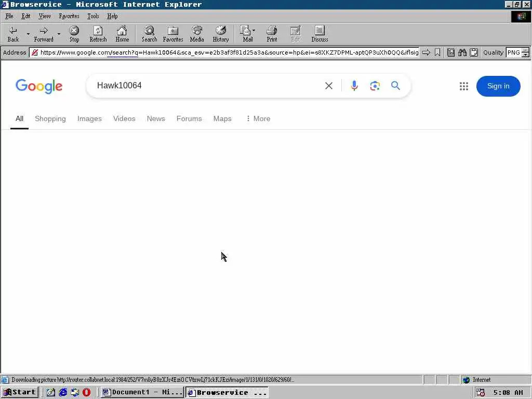
Task: Open the Forward history dropdown arrow
Action: point(59,34)
